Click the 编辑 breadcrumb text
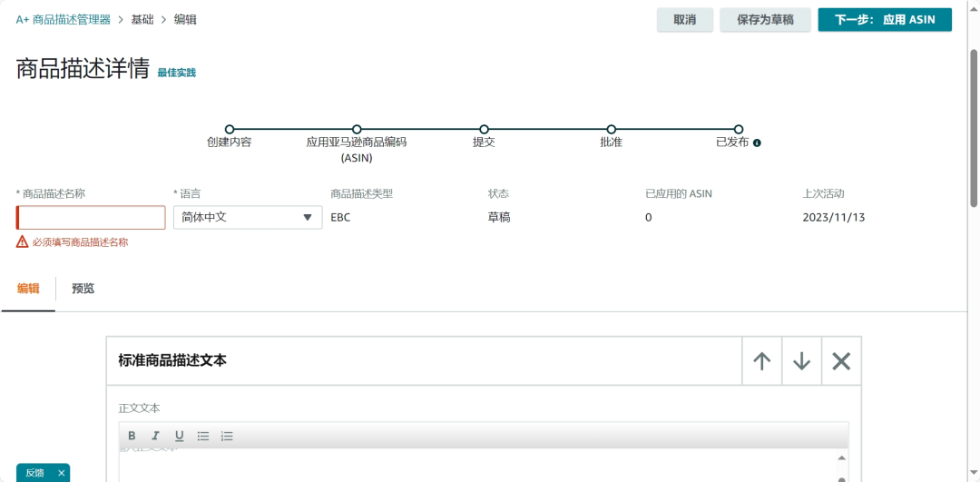 (x=185, y=19)
